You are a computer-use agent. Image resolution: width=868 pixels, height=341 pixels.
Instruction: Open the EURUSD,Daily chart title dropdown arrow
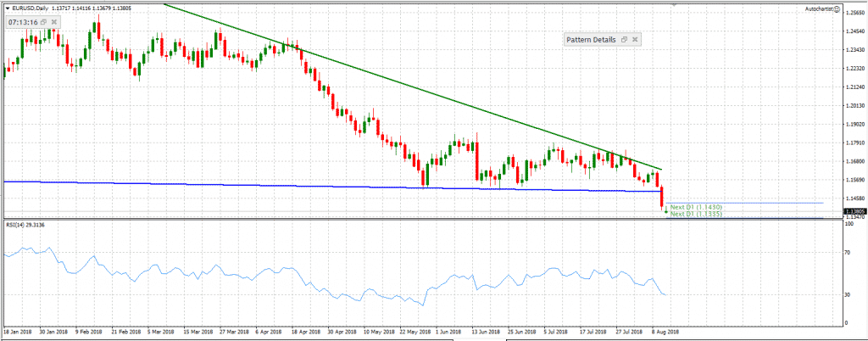pos(6,8)
